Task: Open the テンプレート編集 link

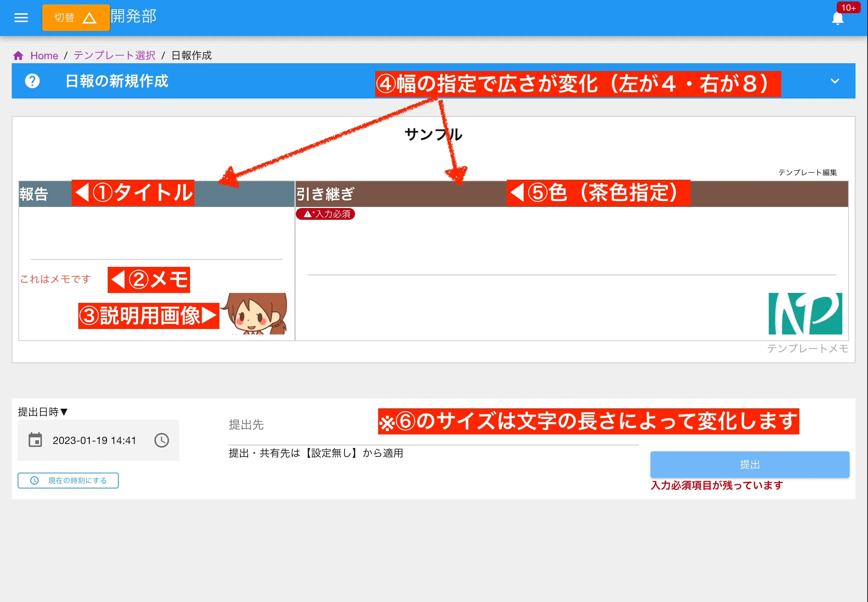Action: 808,173
